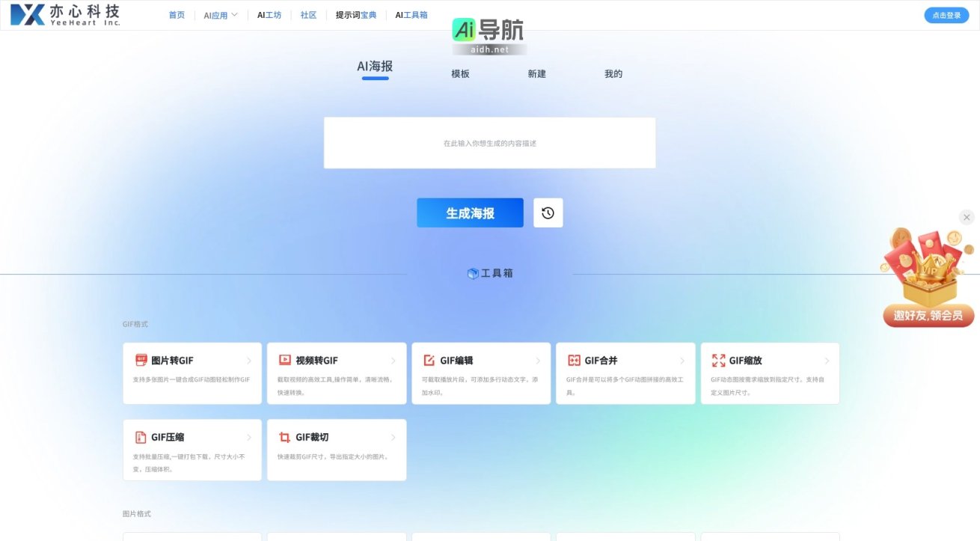Screen dimensions: 980x541
Task: Select 社区 in the navigation bar
Action: point(308,14)
